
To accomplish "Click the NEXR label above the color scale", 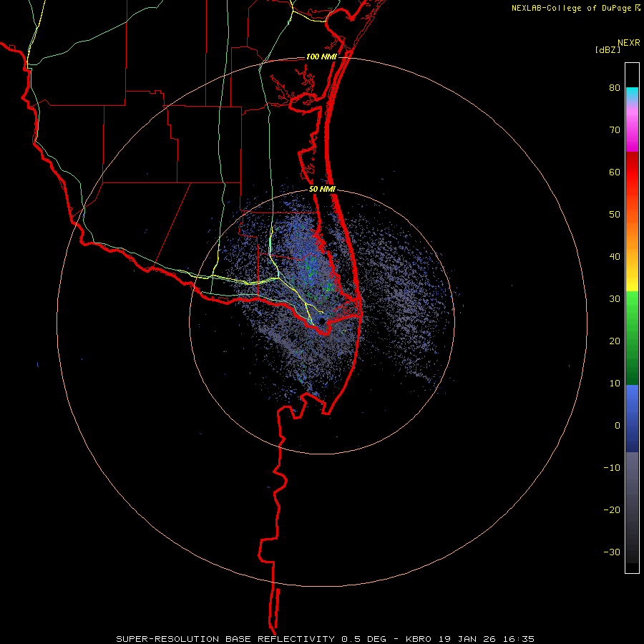I will click(x=629, y=43).
